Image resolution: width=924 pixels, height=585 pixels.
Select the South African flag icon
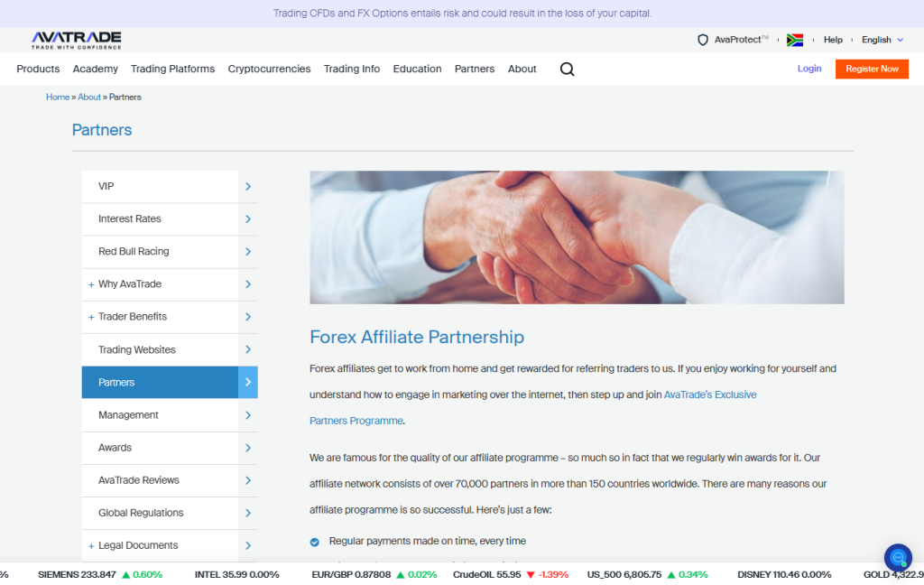click(x=795, y=40)
